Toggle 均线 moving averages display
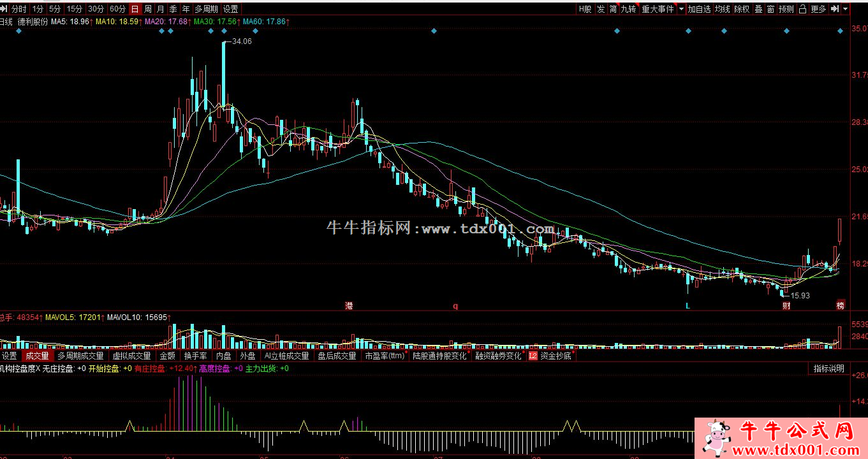This screenshot has height=459, width=868. point(722,9)
